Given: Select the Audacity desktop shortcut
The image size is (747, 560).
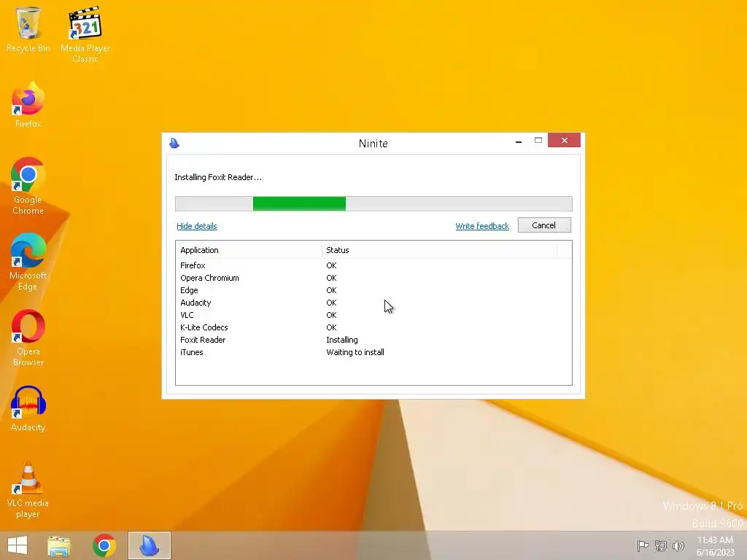Looking at the screenshot, I should [28, 409].
